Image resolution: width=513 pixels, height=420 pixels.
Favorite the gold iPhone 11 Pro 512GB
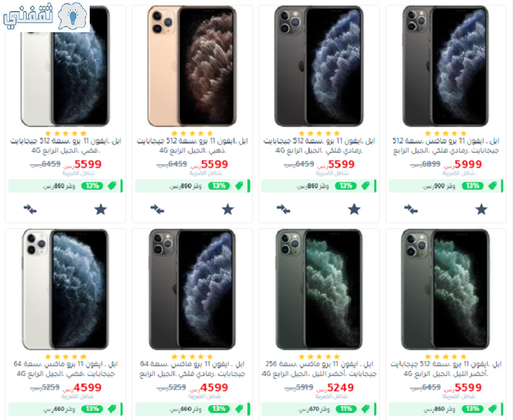tap(228, 209)
